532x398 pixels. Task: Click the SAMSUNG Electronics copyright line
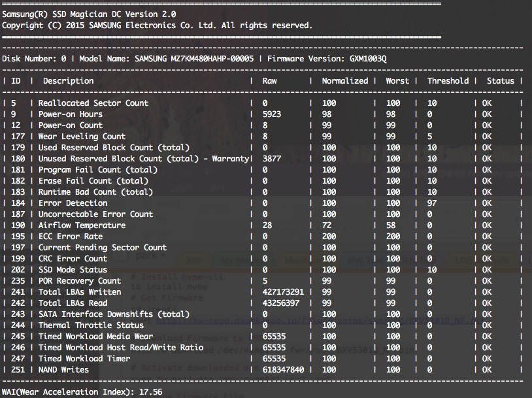pyautogui.click(x=157, y=25)
